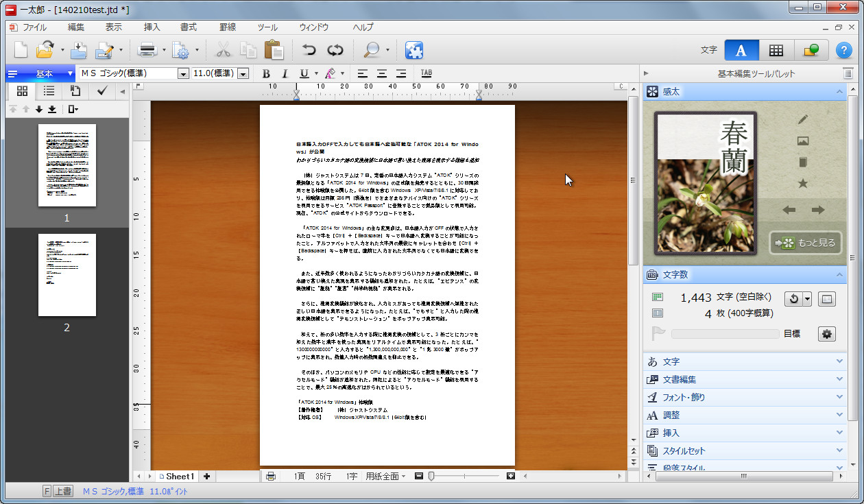The height and width of the screenshot is (504, 864).
Task: Open the ツール menu
Action: point(267,27)
